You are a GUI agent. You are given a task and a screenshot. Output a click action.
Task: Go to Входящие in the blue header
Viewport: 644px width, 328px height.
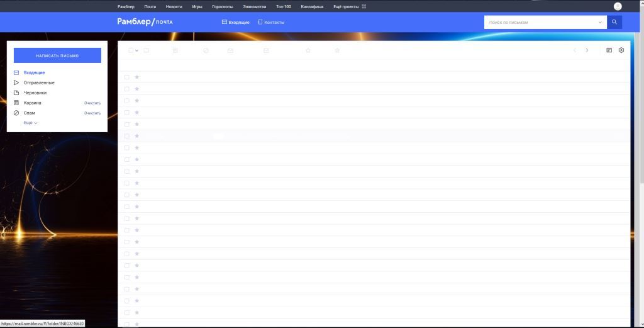pyautogui.click(x=236, y=22)
